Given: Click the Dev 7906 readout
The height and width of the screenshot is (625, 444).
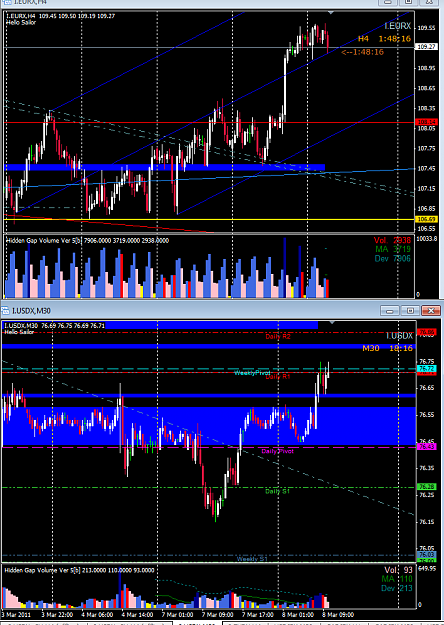Looking at the screenshot, I should [393, 259].
